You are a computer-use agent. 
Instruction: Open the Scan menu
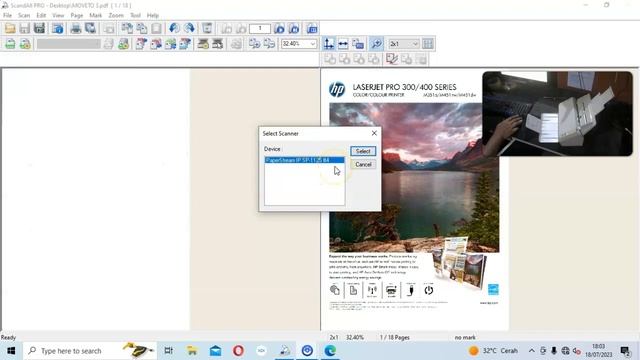[x=24, y=15]
